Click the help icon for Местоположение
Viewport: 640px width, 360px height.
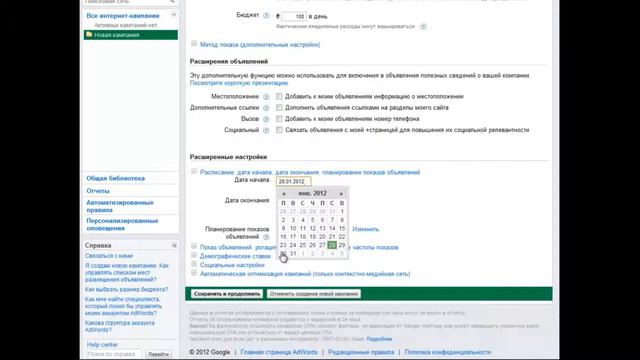[x=266, y=97]
